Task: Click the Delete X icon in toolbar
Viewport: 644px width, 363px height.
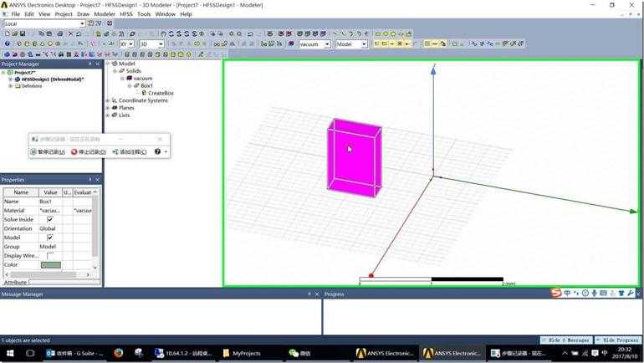Action: 70,33
